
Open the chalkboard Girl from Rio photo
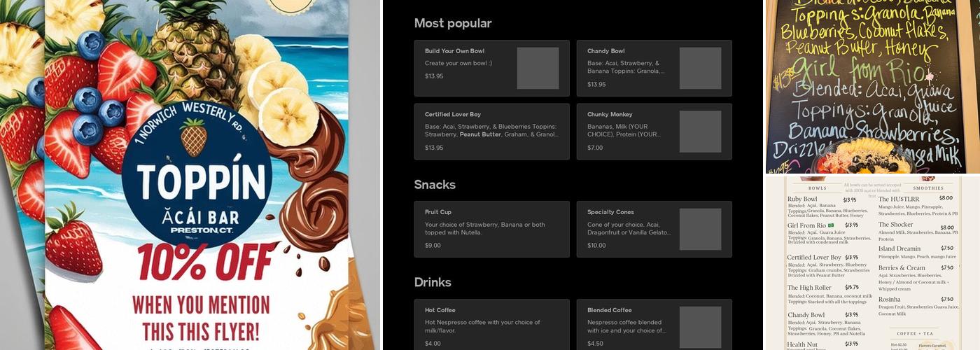pos(871,85)
